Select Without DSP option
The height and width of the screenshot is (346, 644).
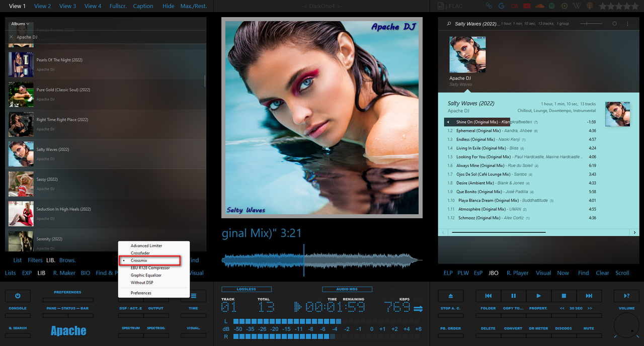(x=154, y=283)
